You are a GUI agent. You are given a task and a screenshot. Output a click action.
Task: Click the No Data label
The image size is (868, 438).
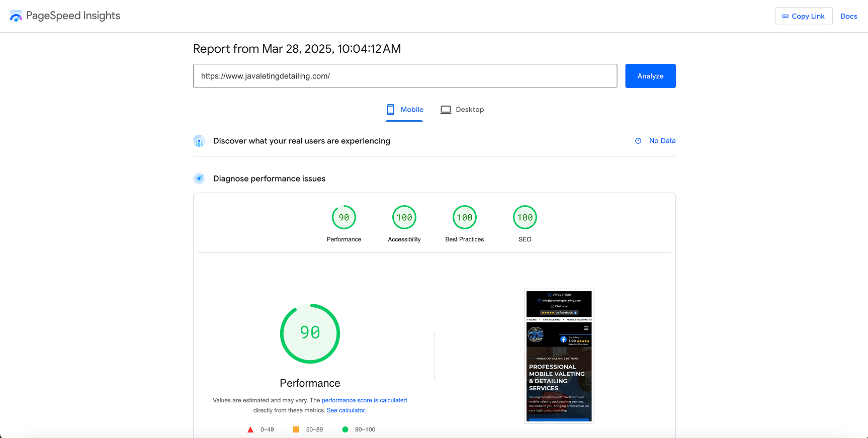click(x=662, y=141)
